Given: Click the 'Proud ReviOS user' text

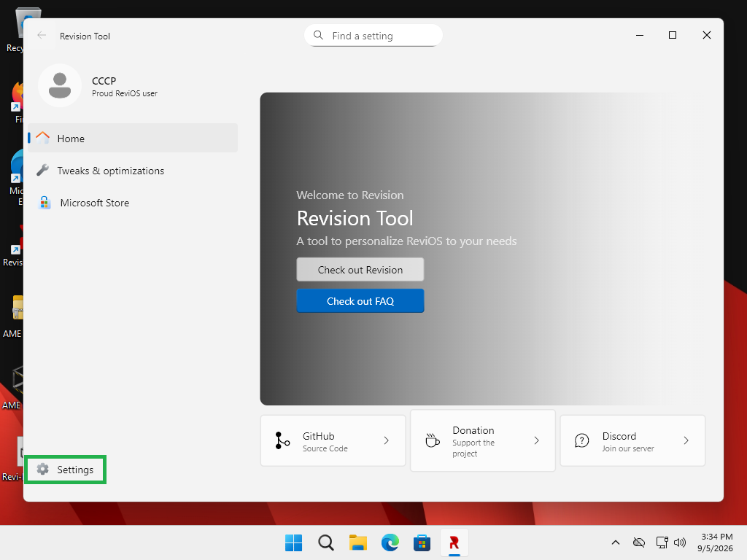Looking at the screenshot, I should [x=124, y=93].
